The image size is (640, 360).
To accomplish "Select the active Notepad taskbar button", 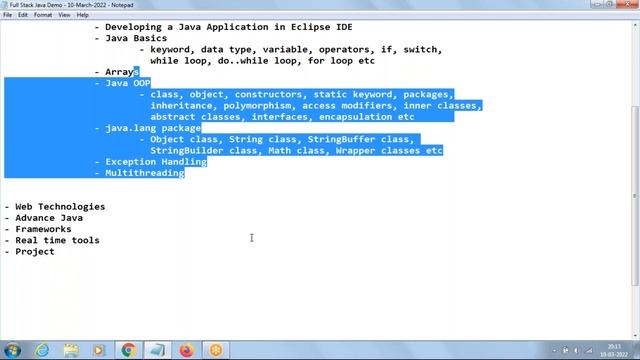I will (x=158, y=350).
